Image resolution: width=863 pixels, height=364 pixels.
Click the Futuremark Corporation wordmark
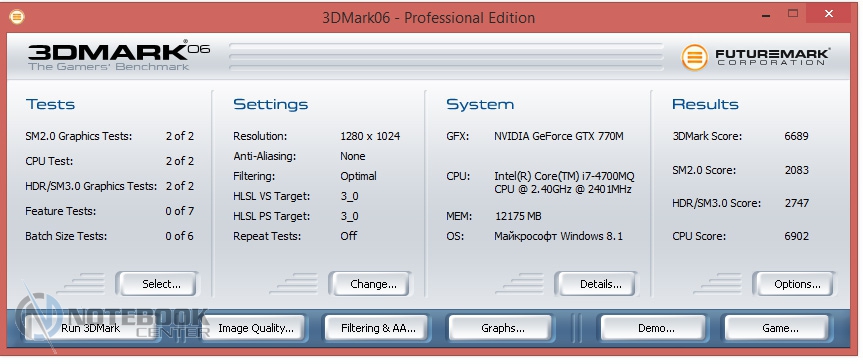[773, 57]
